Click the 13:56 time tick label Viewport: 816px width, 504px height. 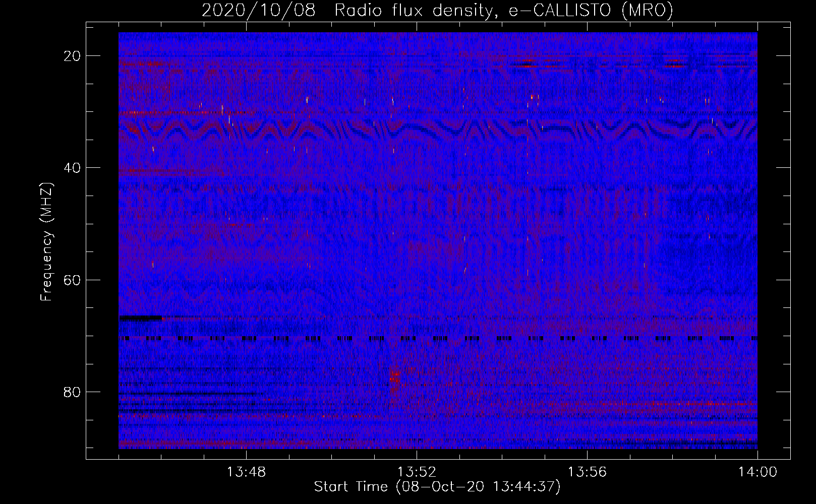point(587,472)
